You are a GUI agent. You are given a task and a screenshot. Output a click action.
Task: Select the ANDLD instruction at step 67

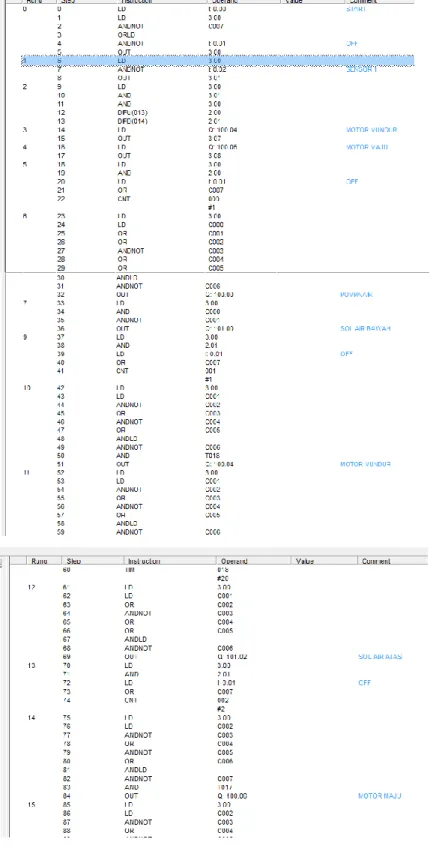coord(135,639)
